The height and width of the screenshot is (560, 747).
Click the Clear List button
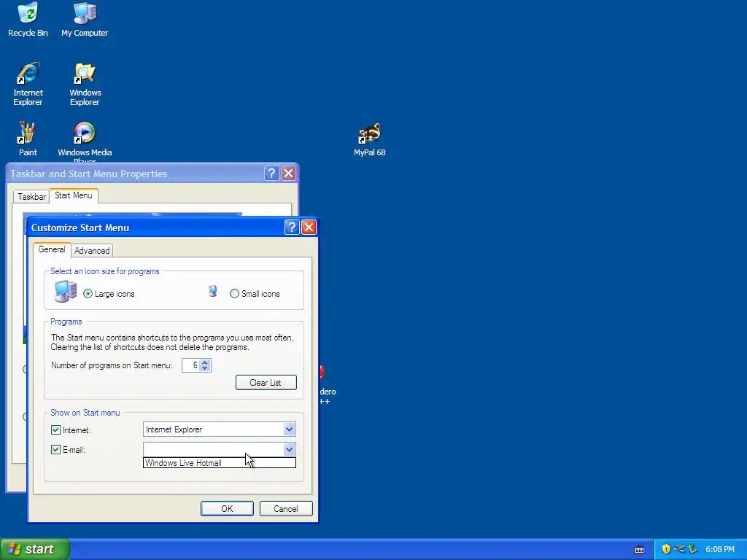pyautogui.click(x=266, y=382)
